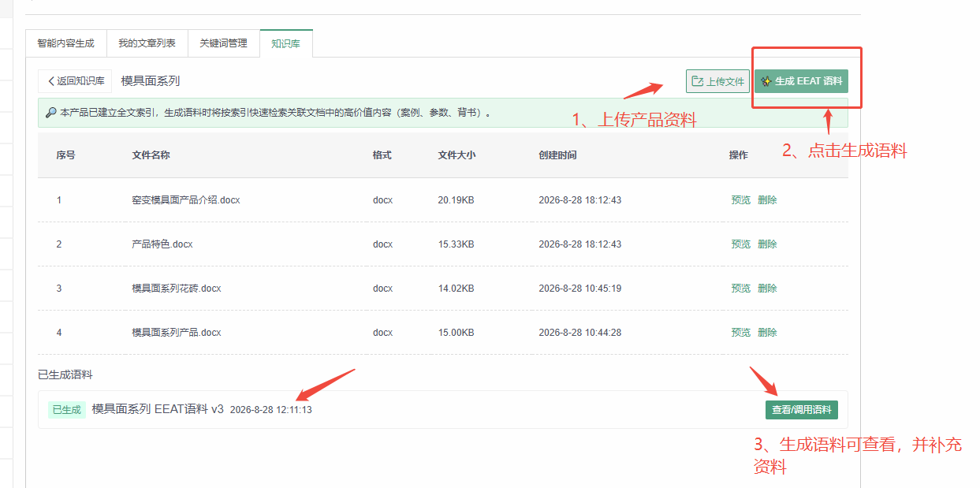This screenshot has width=980, height=488.
Task: Preview the 产品特色.docx file
Action: tap(741, 244)
